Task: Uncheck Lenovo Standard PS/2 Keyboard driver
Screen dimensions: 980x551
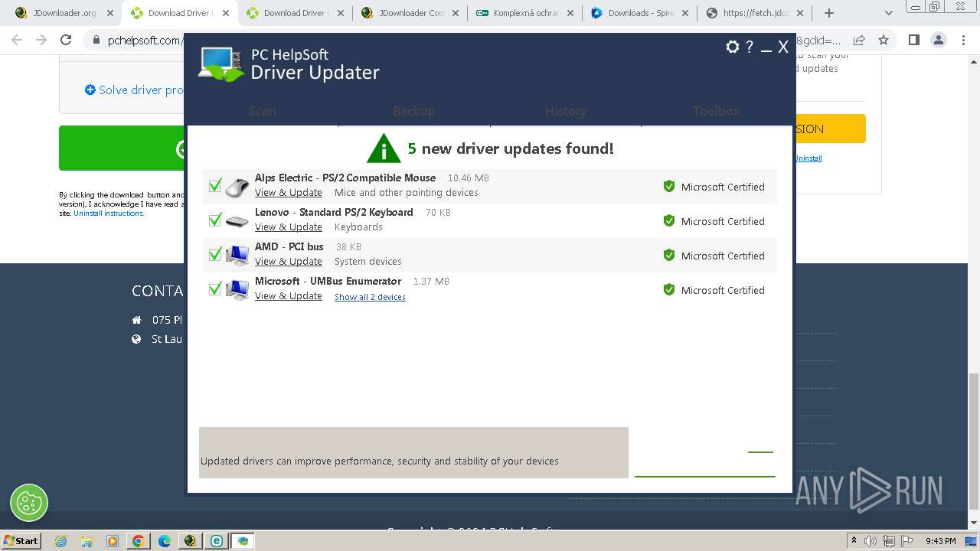Action: (215, 220)
